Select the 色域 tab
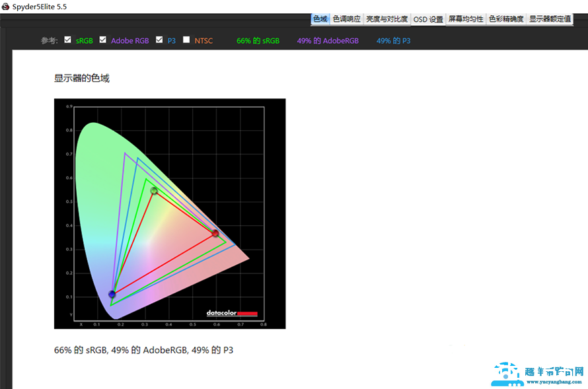The height and width of the screenshot is (389, 588). [x=320, y=19]
